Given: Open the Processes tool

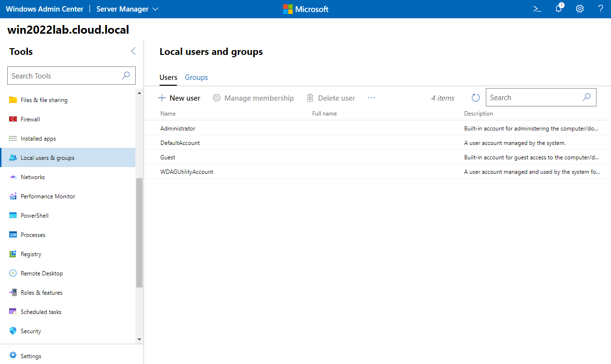Looking at the screenshot, I should [x=67, y=235].
